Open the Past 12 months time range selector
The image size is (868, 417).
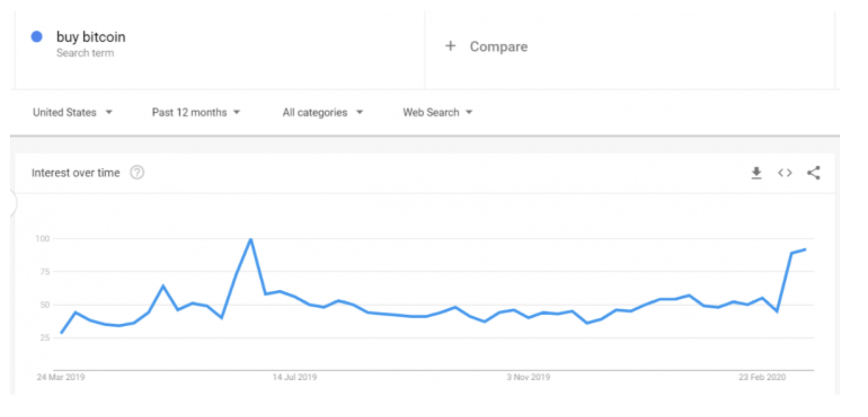coord(194,112)
